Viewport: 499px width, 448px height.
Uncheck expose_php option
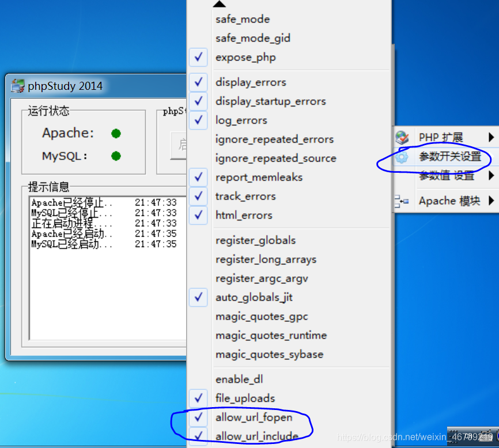point(289,57)
